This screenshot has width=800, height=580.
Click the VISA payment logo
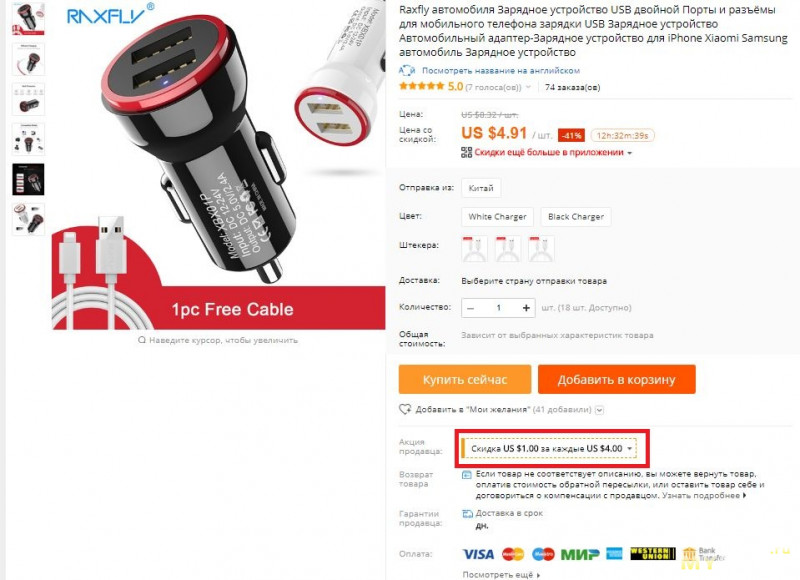[x=478, y=554]
